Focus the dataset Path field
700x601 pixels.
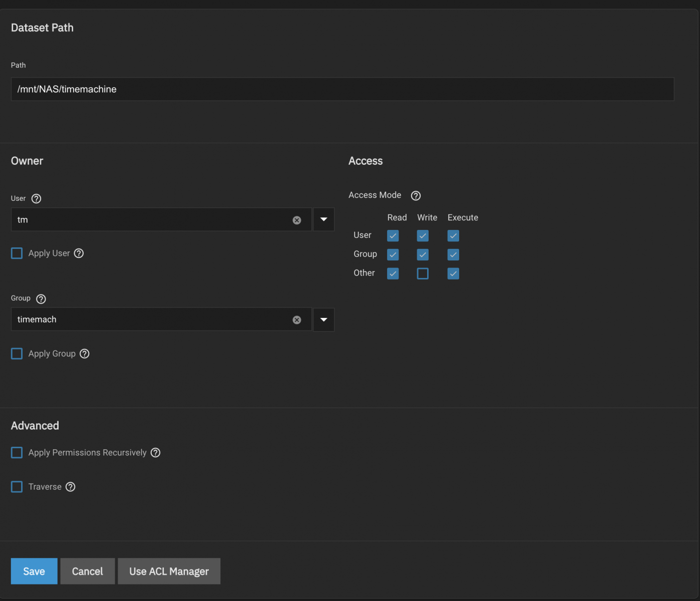[342, 89]
